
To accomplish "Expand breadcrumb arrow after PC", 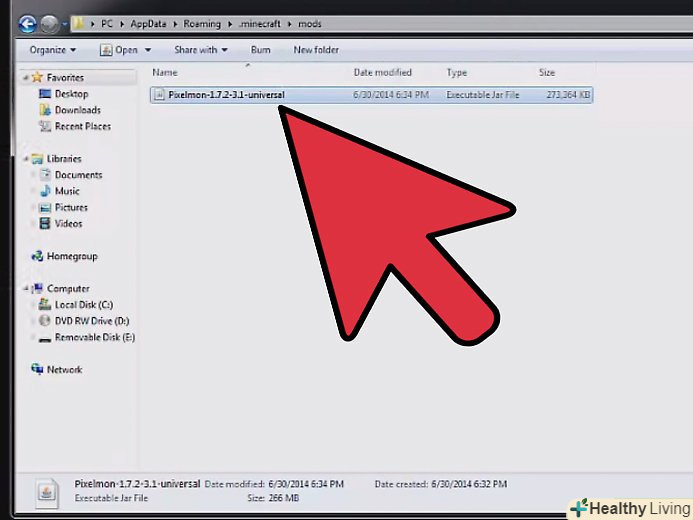I will (122, 24).
